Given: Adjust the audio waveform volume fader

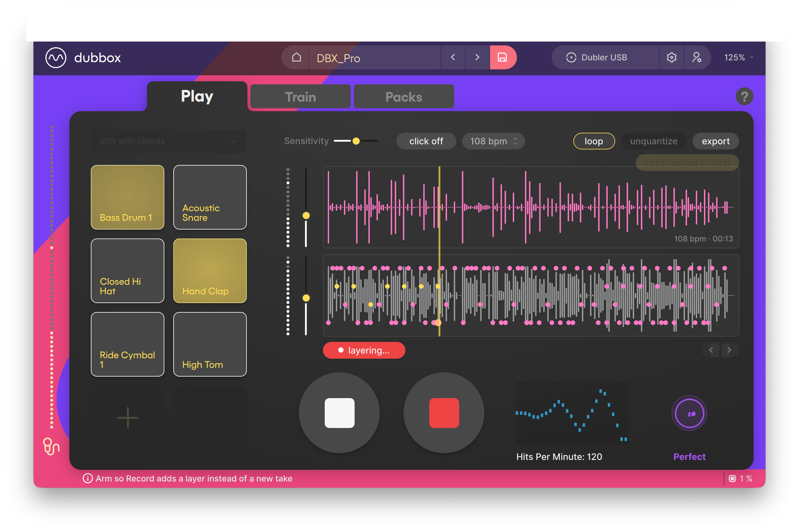Looking at the screenshot, I should 306,215.
